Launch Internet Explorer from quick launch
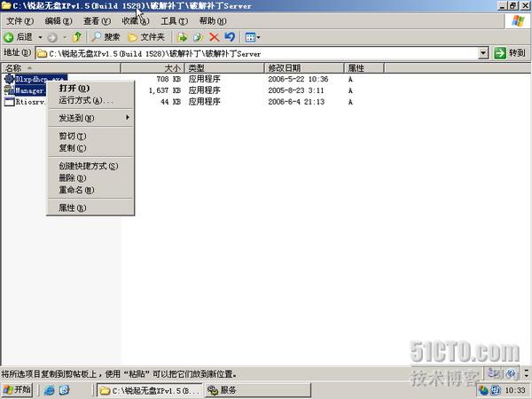This screenshot has width=532, height=399. click(x=50, y=390)
